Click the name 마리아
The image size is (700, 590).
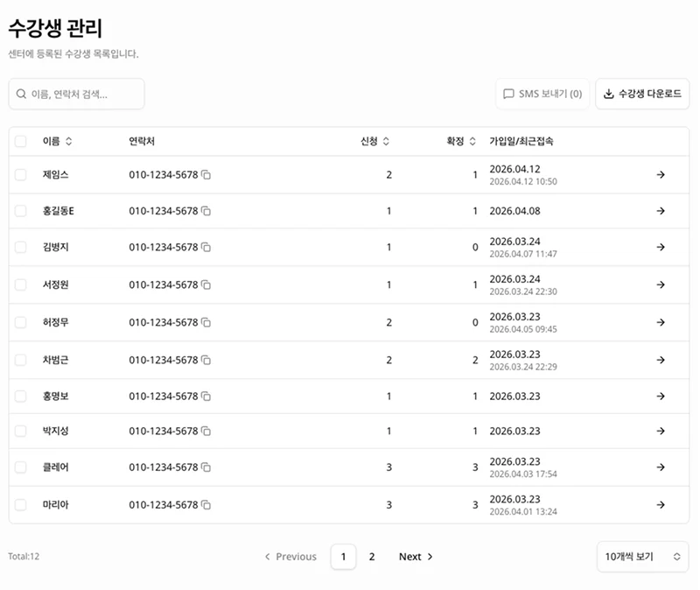[55, 505]
